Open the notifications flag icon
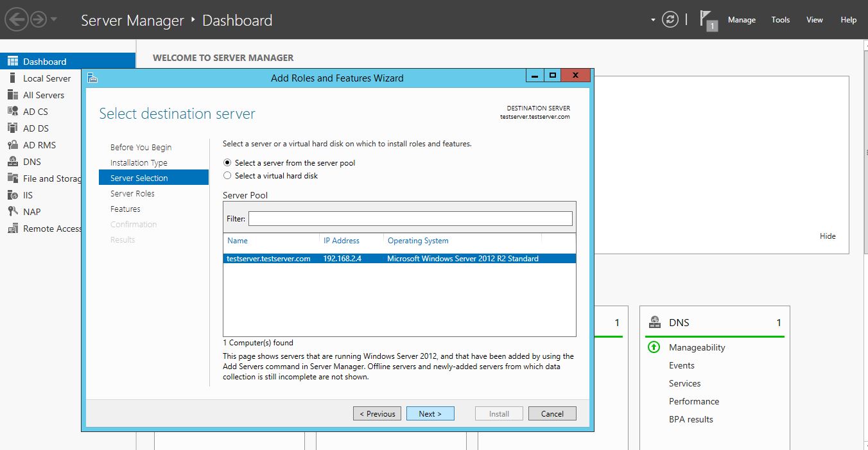868x450 pixels. [x=707, y=19]
